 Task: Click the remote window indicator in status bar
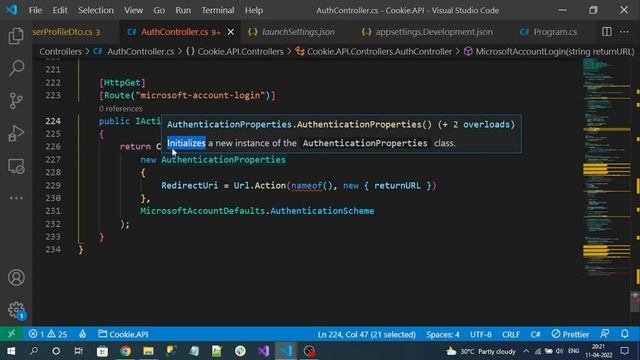tap(11, 334)
